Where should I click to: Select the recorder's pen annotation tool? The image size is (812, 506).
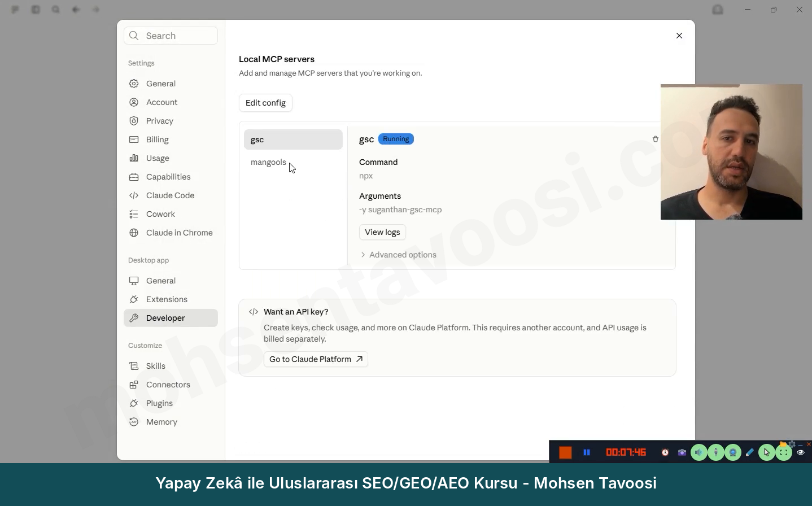pyautogui.click(x=749, y=452)
